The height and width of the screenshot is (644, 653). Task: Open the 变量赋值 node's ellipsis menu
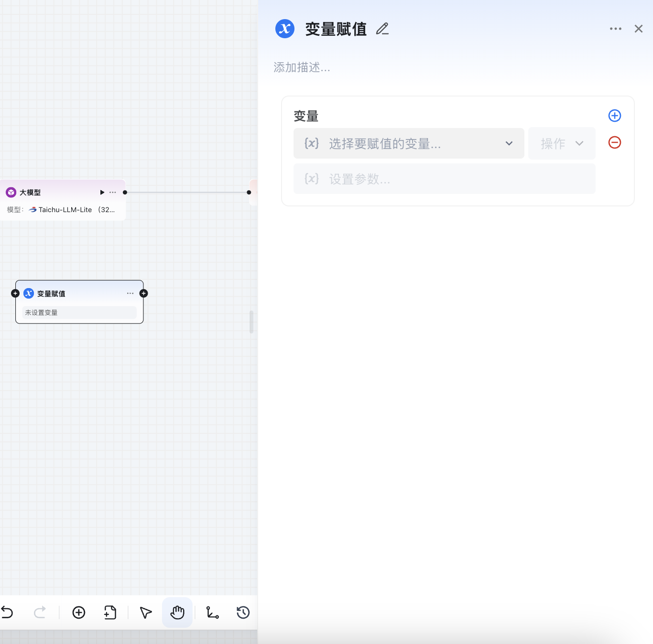pyautogui.click(x=130, y=293)
